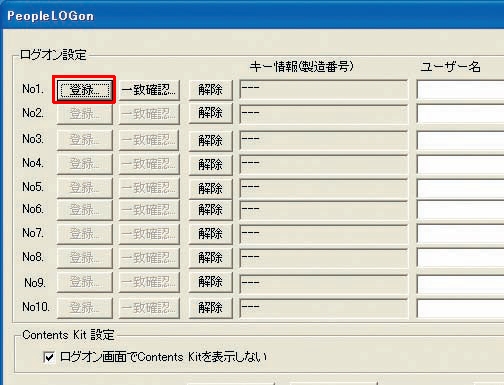Image resolution: width=504 pixels, height=385 pixels.
Task: Click the No6 user name field
Action: point(460,210)
